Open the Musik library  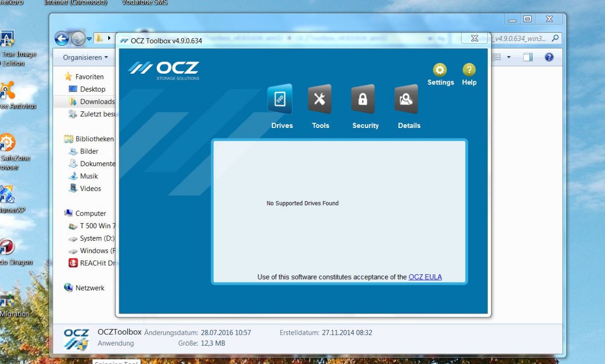tap(89, 176)
